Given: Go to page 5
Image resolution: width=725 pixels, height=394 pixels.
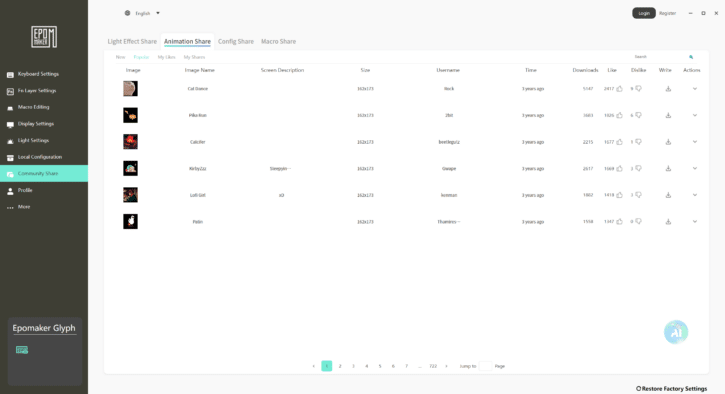Looking at the screenshot, I should pos(380,366).
